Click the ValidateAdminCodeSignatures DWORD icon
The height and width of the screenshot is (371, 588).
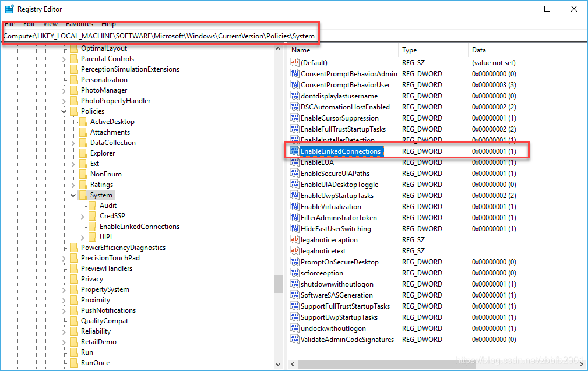[x=295, y=339]
